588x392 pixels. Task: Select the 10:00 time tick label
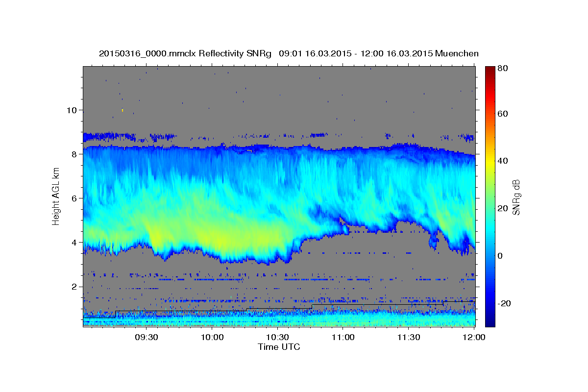[x=212, y=337]
